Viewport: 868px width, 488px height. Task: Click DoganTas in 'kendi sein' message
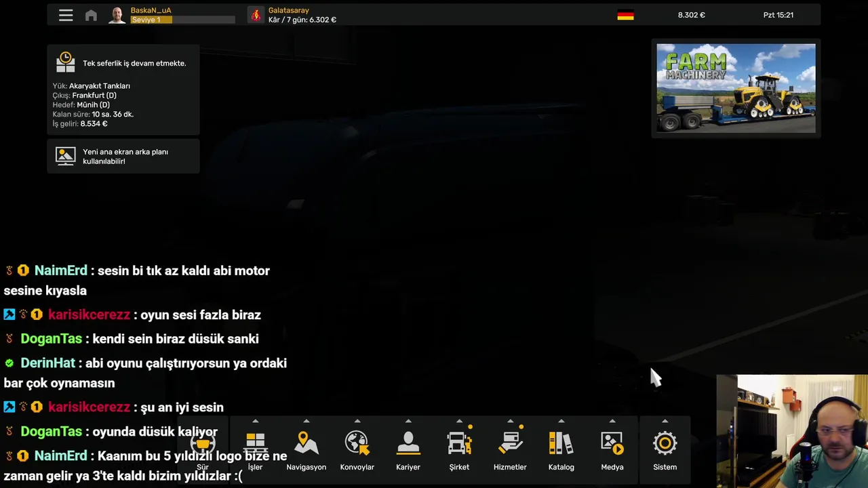tap(51, 339)
